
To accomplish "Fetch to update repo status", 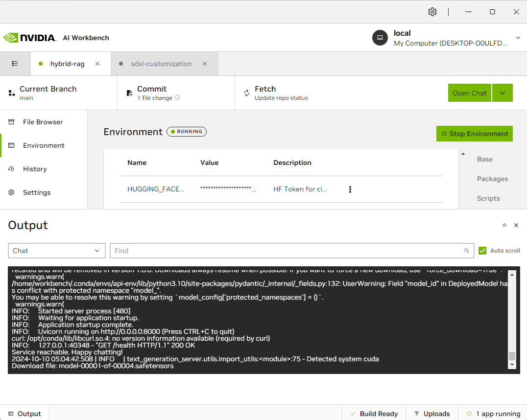I will click(x=265, y=93).
